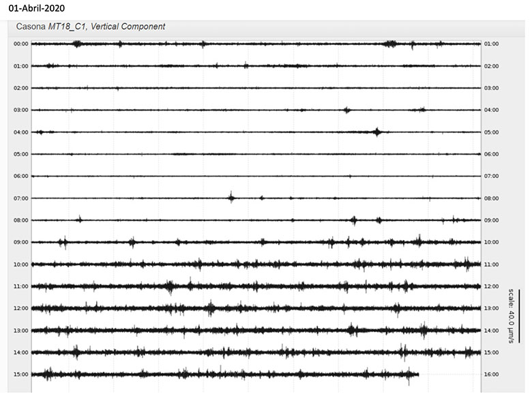This screenshot has width=532, height=401.
Task: Select the 15:00 label on the left axis
Action: (20, 374)
